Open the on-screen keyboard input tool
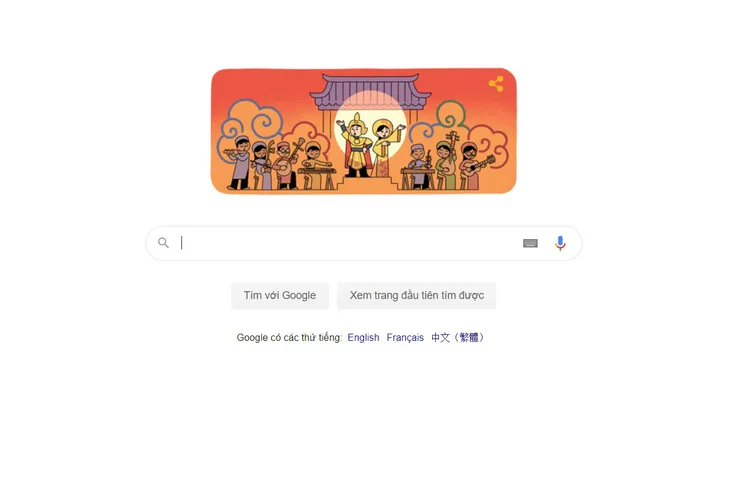Image resolution: width=740 pixels, height=477 pixels. tap(530, 243)
